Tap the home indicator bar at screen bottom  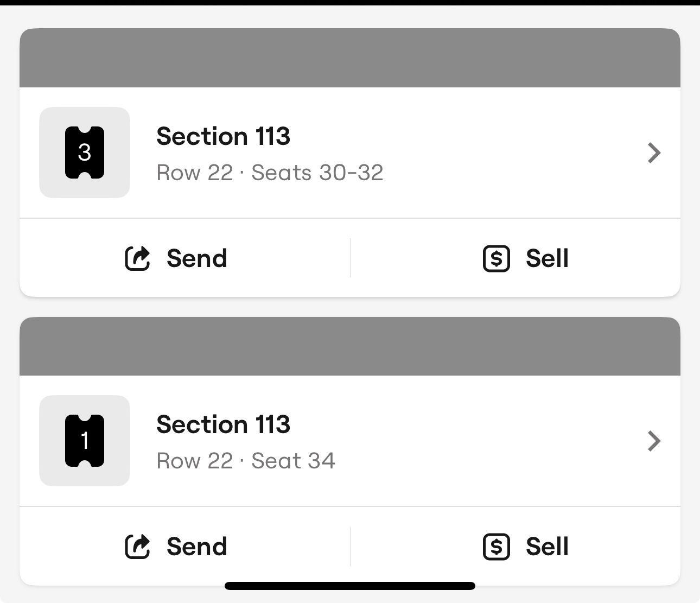click(x=350, y=586)
